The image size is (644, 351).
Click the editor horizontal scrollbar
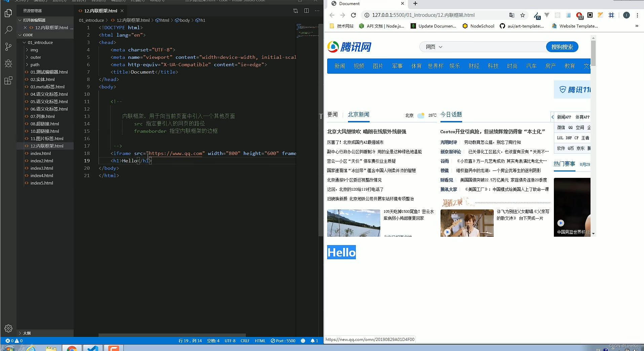pyautogui.click(x=172, y=335)
